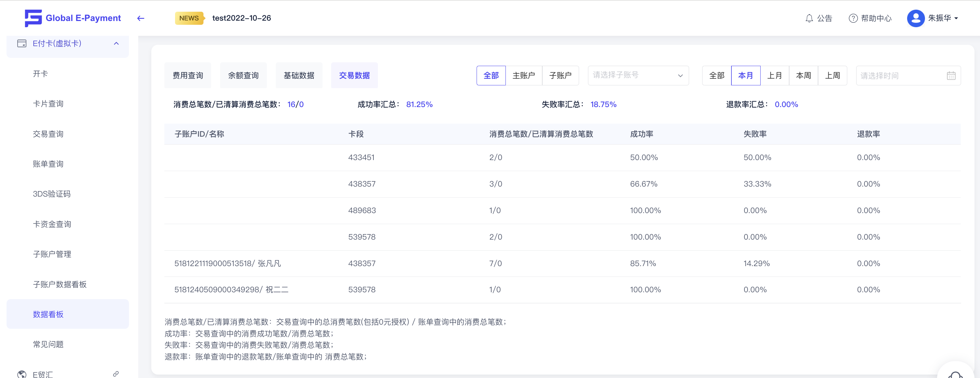
Task: Click the 66.67% success rate cell
Action: 644,184
